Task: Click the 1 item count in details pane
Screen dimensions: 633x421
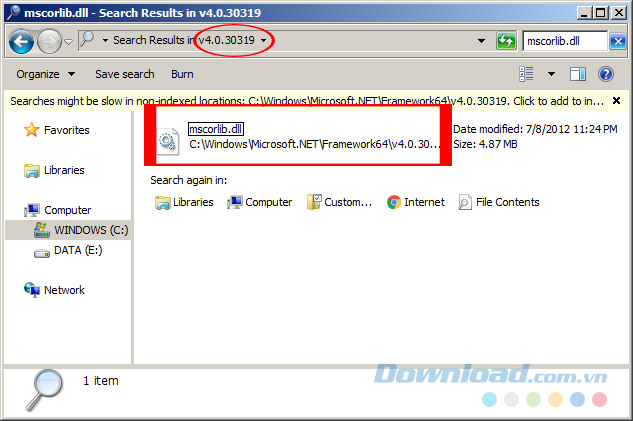Action: pos(101,381)
